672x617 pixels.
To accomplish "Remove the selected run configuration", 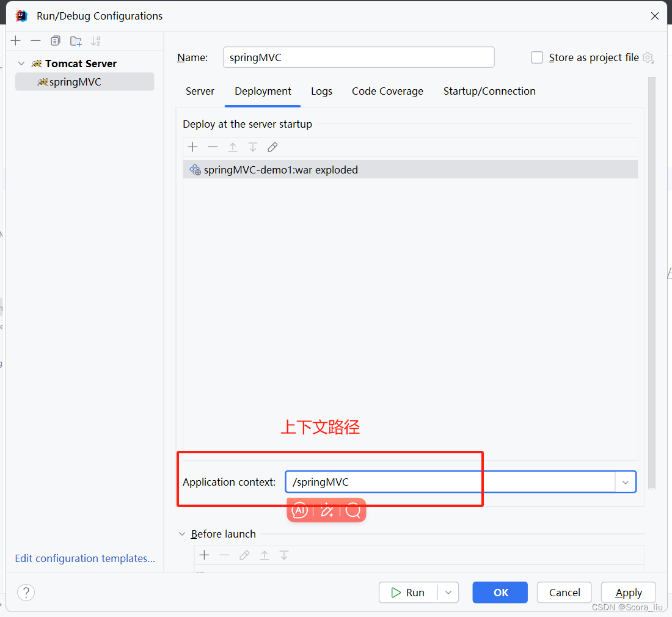I will (x=35, y=41).
